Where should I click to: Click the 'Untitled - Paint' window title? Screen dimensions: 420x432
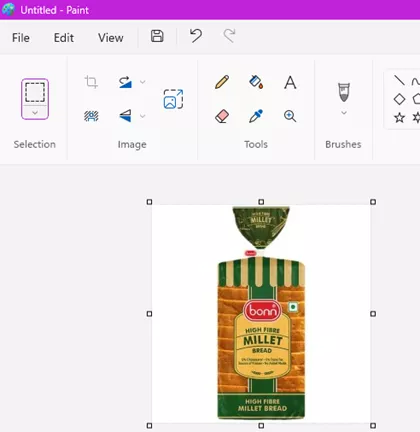point(55,10)
